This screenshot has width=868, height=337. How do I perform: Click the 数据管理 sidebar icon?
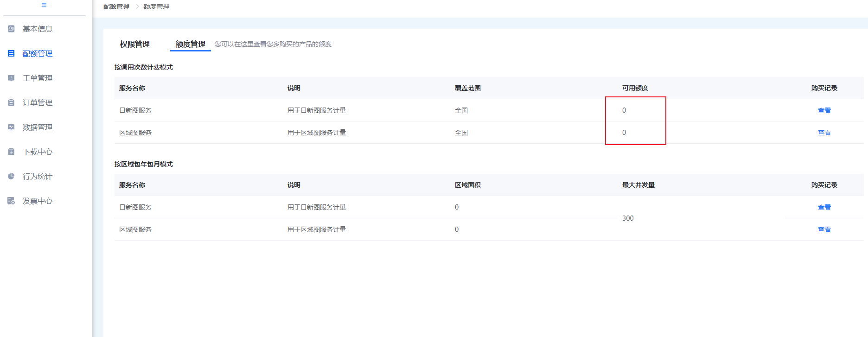coord(11,127)
